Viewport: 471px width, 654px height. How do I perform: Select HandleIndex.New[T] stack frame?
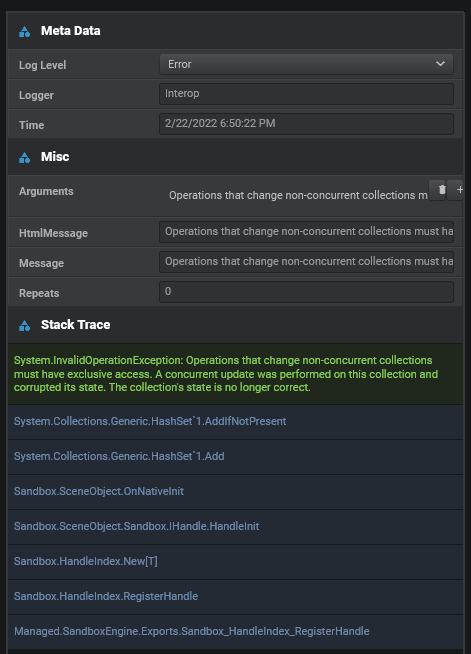tap(235, 562)
